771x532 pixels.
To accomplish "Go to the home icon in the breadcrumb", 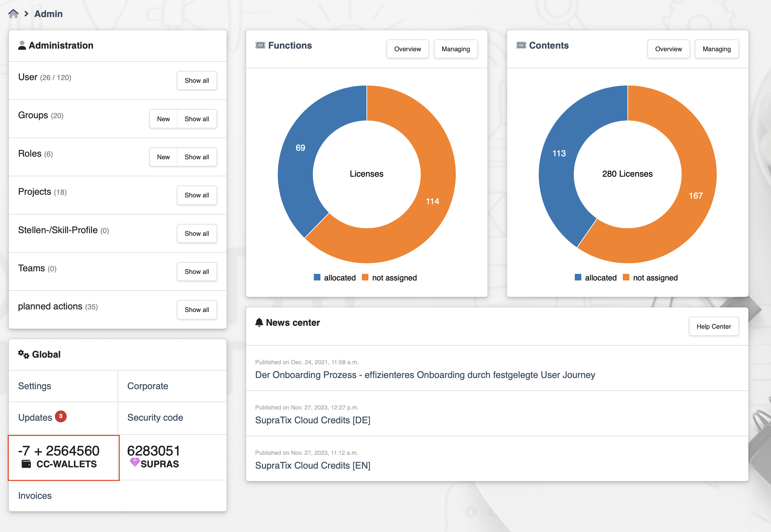I will coord(13,14).
